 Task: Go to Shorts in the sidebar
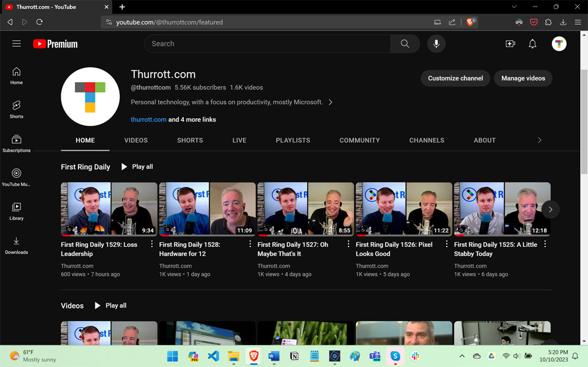click(x=17, y=109)
